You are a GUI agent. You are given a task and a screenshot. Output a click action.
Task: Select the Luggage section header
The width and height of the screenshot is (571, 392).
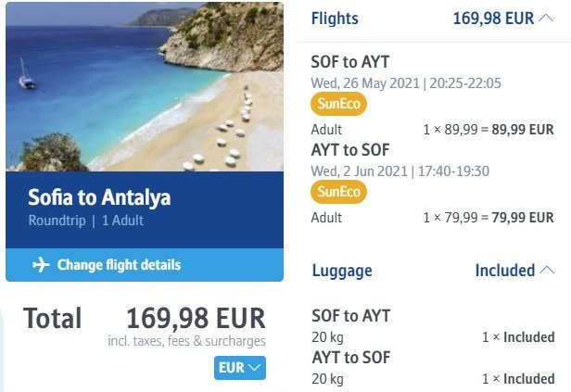(x=342, y=271)
